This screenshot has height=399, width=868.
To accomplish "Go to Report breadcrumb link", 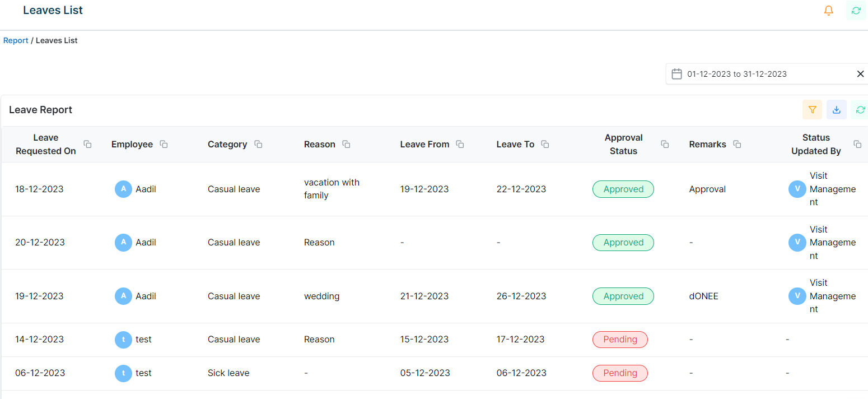I will point(16,40).
